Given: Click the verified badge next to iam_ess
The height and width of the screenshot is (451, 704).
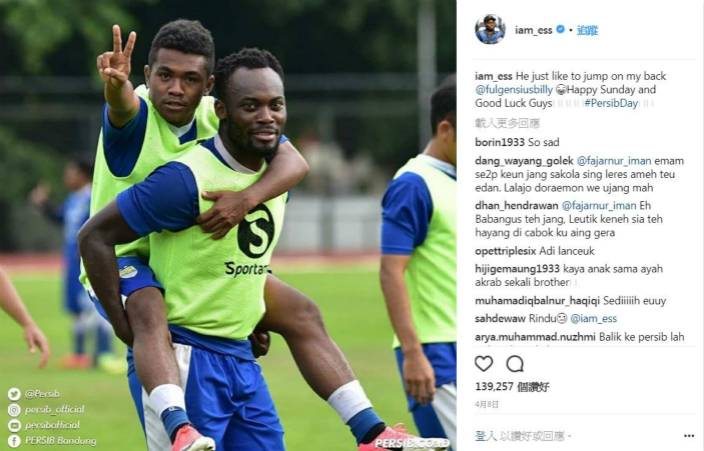Looking at the screenshot, I should [x=560, y=29].
